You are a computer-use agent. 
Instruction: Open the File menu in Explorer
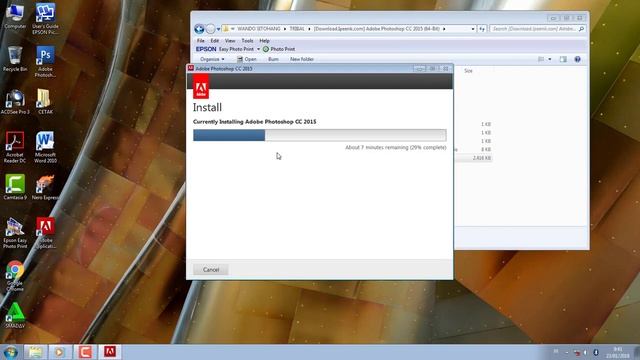200,41
